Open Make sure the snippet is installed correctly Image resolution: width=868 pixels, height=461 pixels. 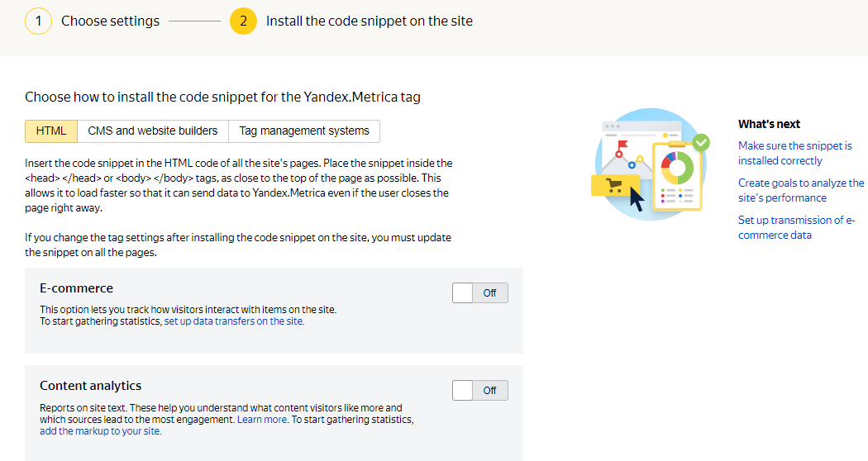[x=795, y=154]
